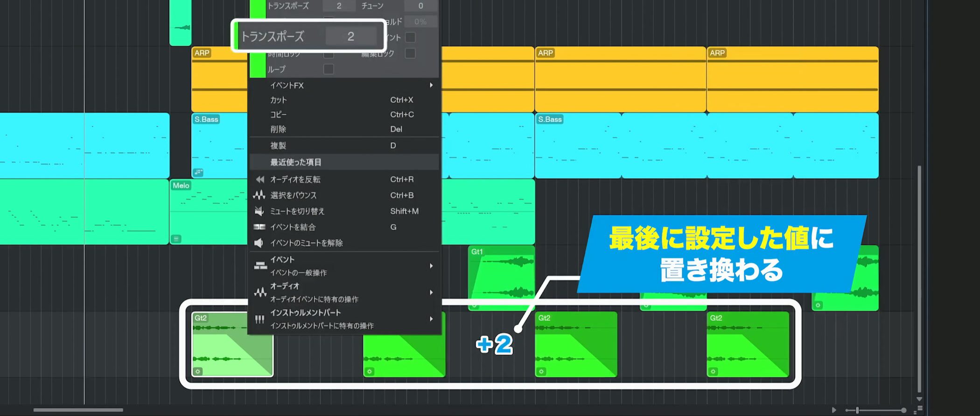Click the オーディオを反転 reverse icon

click(x=260, y=180)
